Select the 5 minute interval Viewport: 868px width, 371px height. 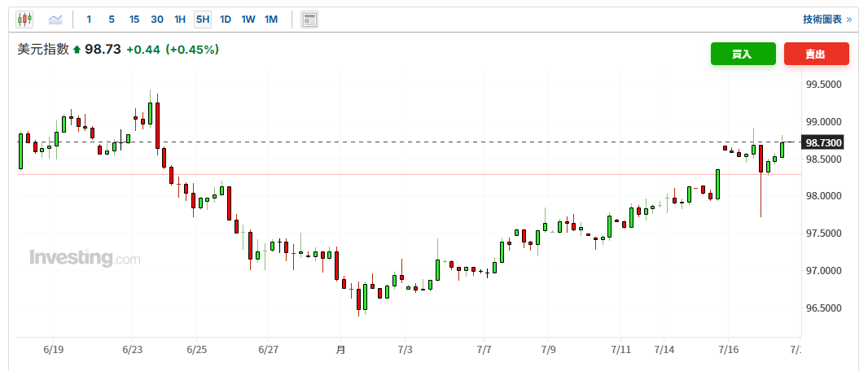click(112, 20)
